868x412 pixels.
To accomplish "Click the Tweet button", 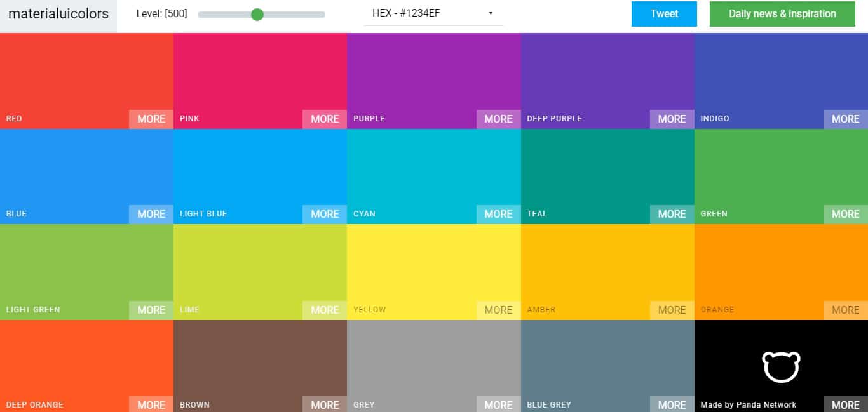I will tap(664, 13).
